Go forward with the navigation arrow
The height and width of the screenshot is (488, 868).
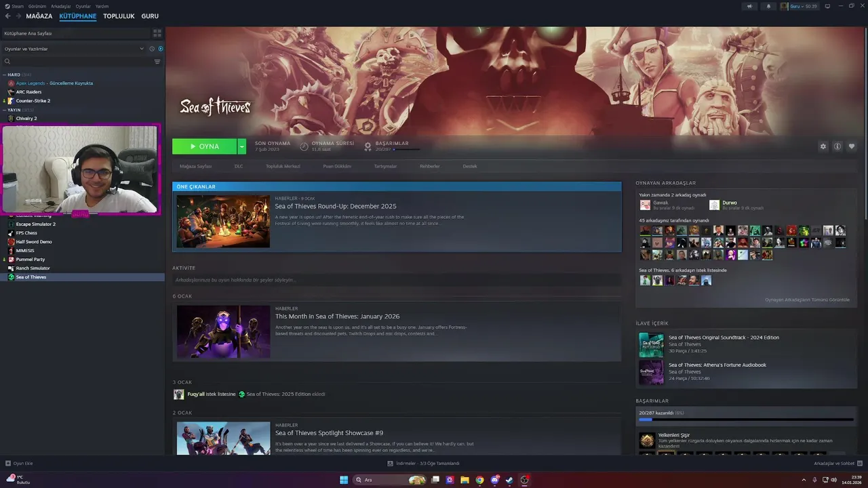coord(18,16)
